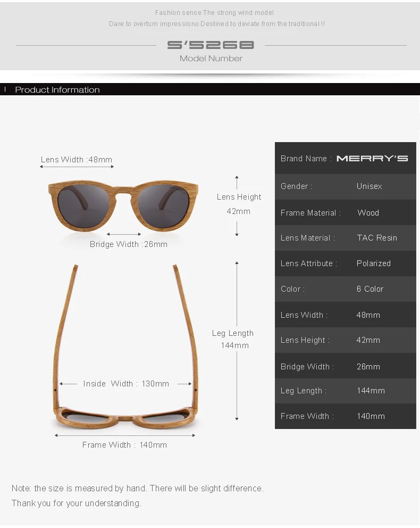
Task: Click the 'Bridge Width :26mm' diagram label
Action: point(129,244)
